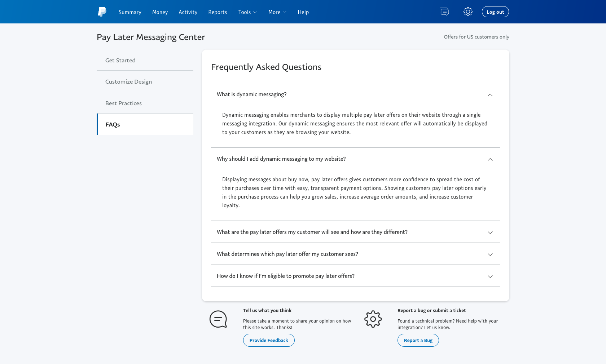The width and height of the screenshot is (606, 364).
Task: Open Money in the top navigation
Action: point(160,12)
